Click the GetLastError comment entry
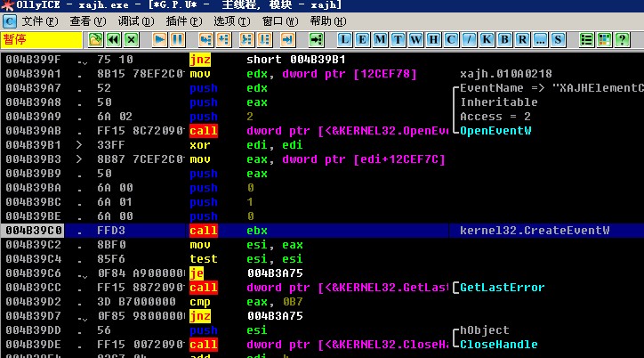Screen dimensions: 644x358 pos(503,288)
